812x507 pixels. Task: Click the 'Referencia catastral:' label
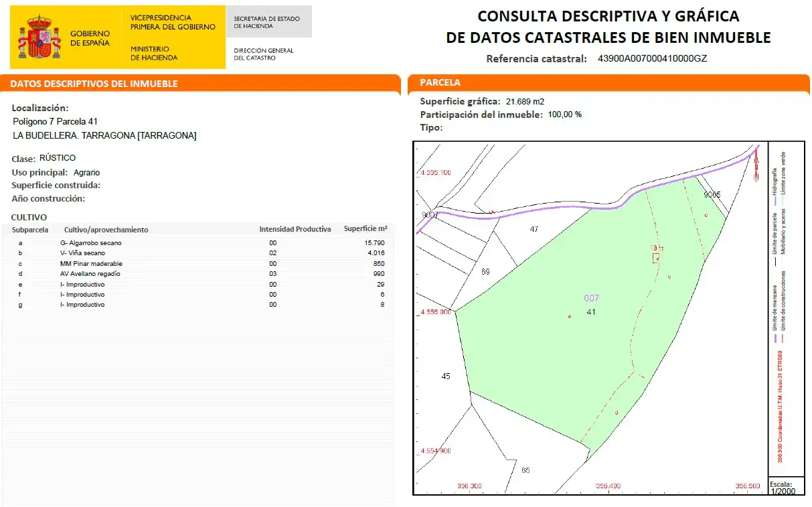tap(537, 58)
